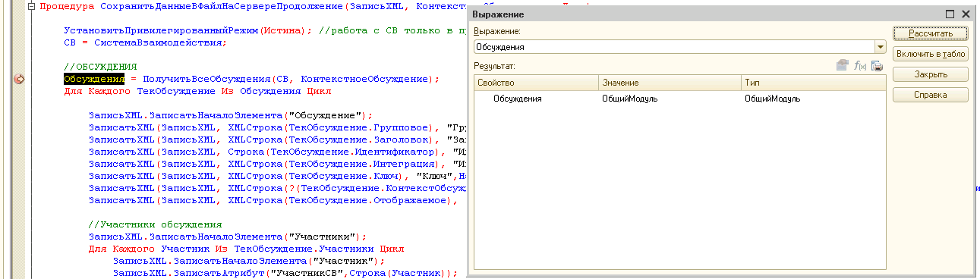Click the fx expression evaluation icon
The height and width of the screenshot is (279, 980).
click(860, 67)
